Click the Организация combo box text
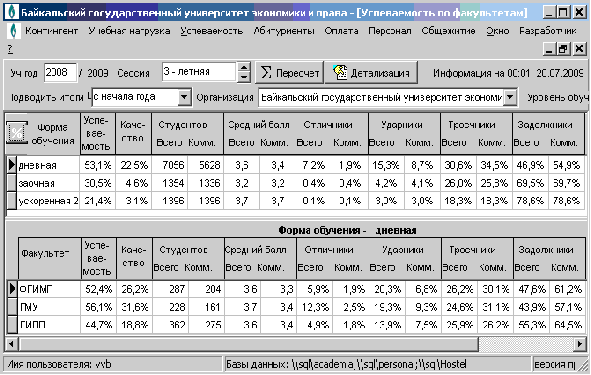Screen dimensions: 591x375 (x=381, y=97)
